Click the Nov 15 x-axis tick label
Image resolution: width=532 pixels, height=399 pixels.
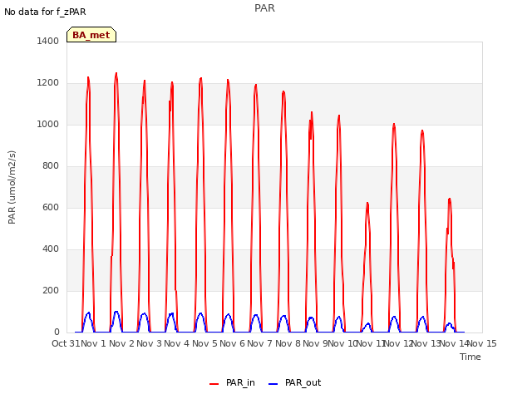click(x=482, y=343)
